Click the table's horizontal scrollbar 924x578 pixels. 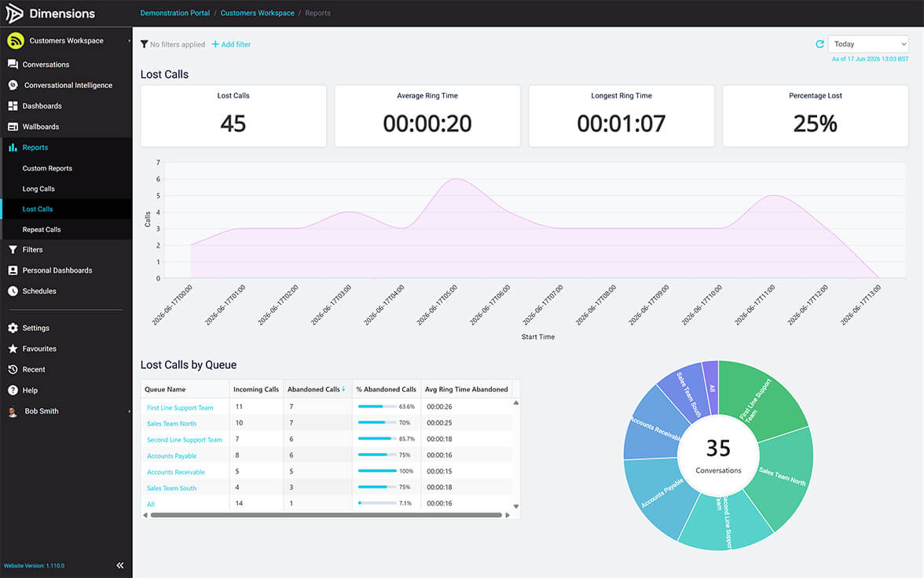coord(326,515)
